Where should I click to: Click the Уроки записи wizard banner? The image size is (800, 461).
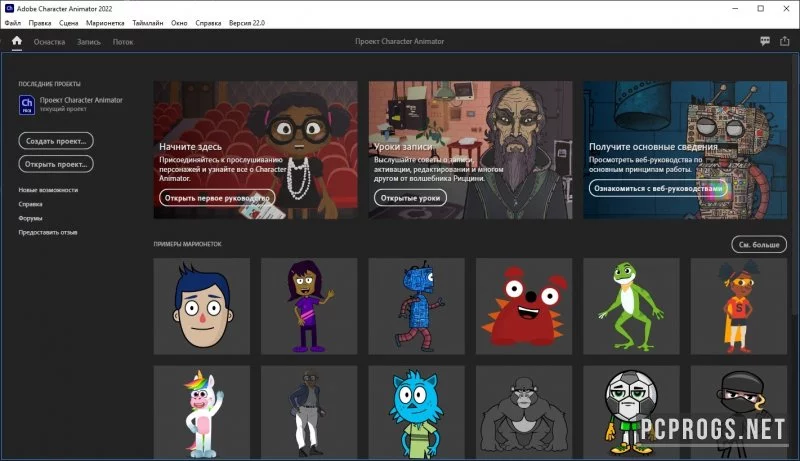coord(470,150)
